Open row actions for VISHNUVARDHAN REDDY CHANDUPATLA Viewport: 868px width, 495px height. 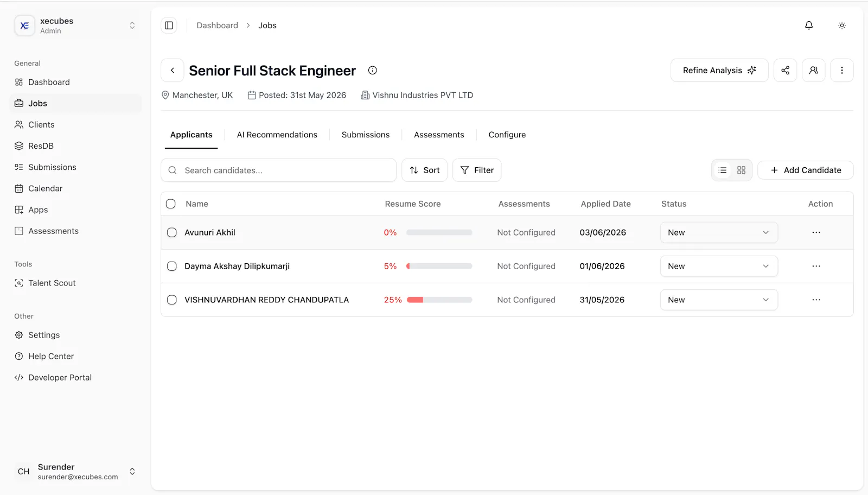point(816,300)
